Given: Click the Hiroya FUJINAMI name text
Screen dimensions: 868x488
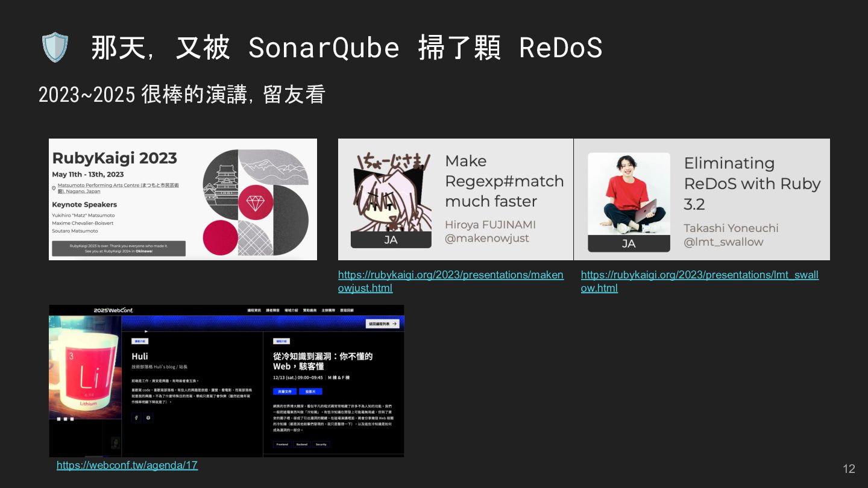Looking at the screenshot, I should (x=490, y=225).
